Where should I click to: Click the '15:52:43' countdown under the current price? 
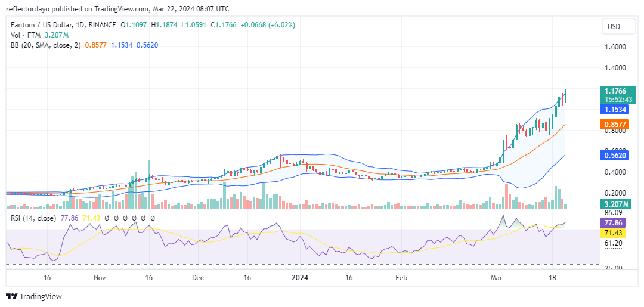coord(618,100)
